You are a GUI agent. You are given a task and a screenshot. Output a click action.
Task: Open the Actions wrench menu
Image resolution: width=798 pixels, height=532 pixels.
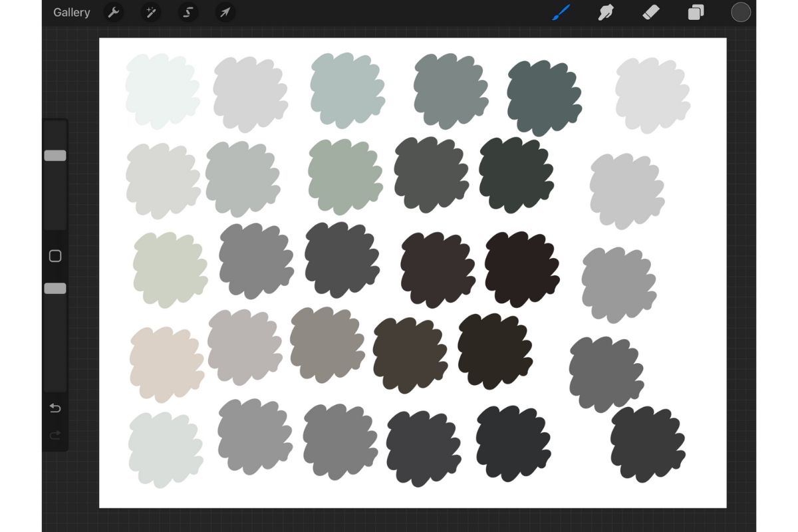[113, 12]
